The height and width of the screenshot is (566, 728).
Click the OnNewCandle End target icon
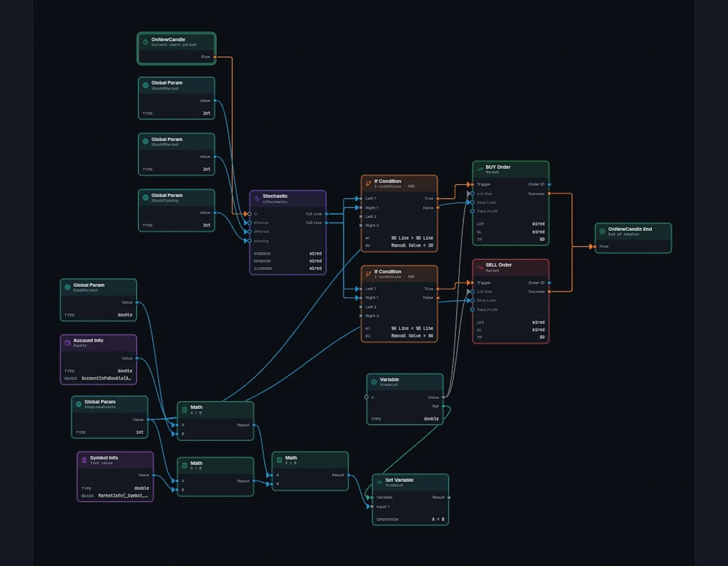[x=602, y=231]
